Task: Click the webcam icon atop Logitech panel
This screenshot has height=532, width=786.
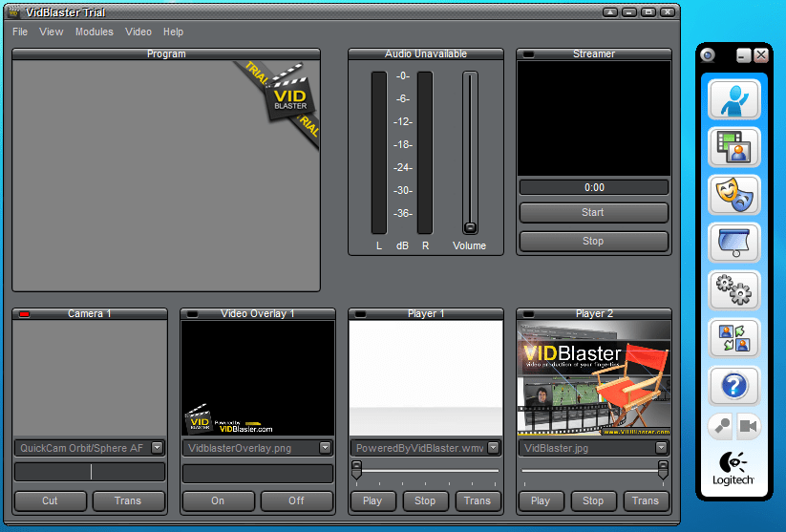Action: pos(708,55)
